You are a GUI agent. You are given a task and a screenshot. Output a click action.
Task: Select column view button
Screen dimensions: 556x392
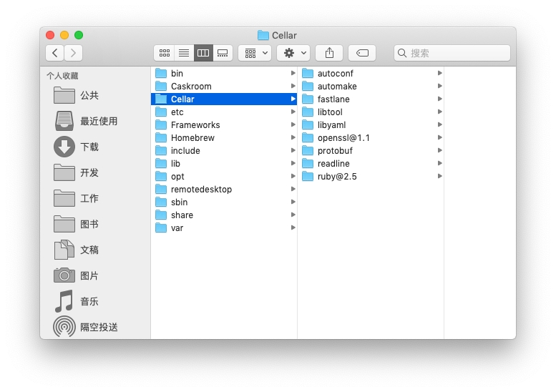203,53
